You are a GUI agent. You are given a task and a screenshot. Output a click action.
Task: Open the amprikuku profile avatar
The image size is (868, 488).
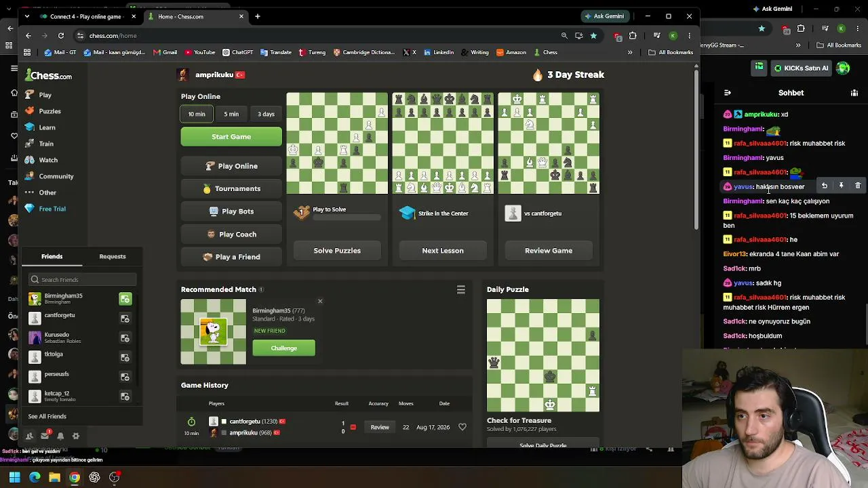tap(183, 75)
